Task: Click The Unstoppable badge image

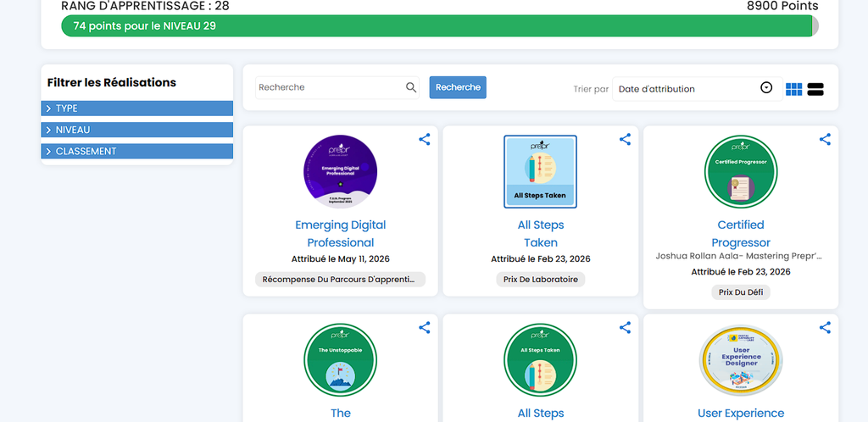Action: click(x=341, y=360)
